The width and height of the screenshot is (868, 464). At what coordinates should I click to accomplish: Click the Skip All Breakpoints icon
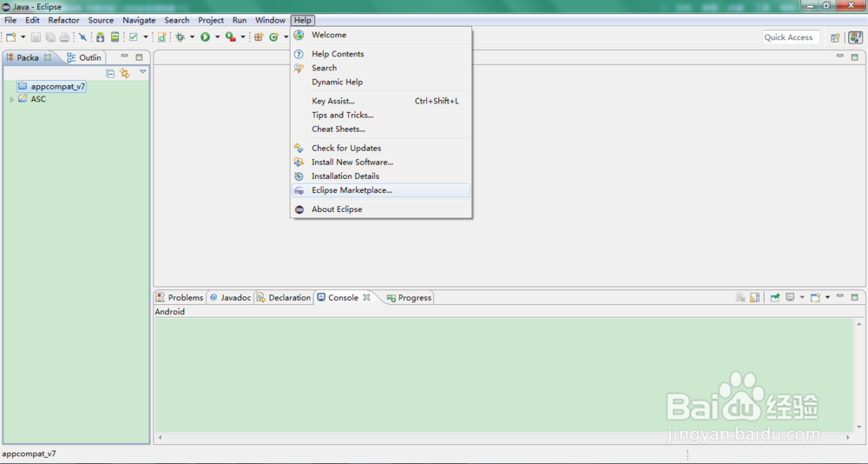click(x=82, y=37)
